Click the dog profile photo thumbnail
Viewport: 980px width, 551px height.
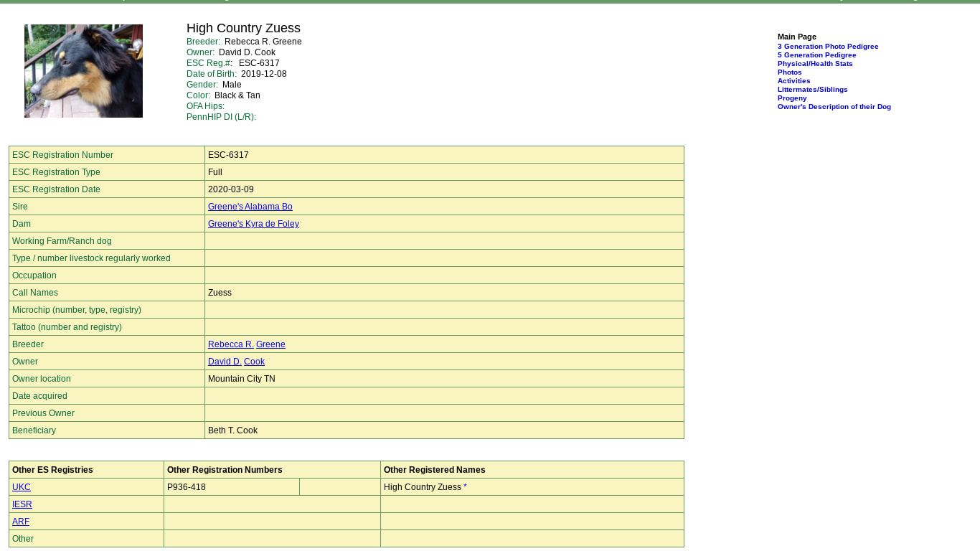pyautogui.click(x=83, y=71)
